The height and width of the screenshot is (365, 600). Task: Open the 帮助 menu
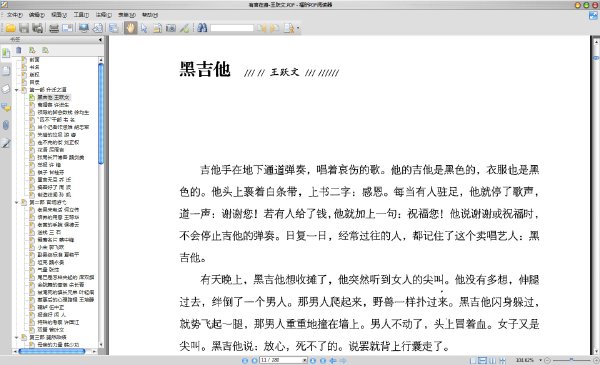click(150, 15)
